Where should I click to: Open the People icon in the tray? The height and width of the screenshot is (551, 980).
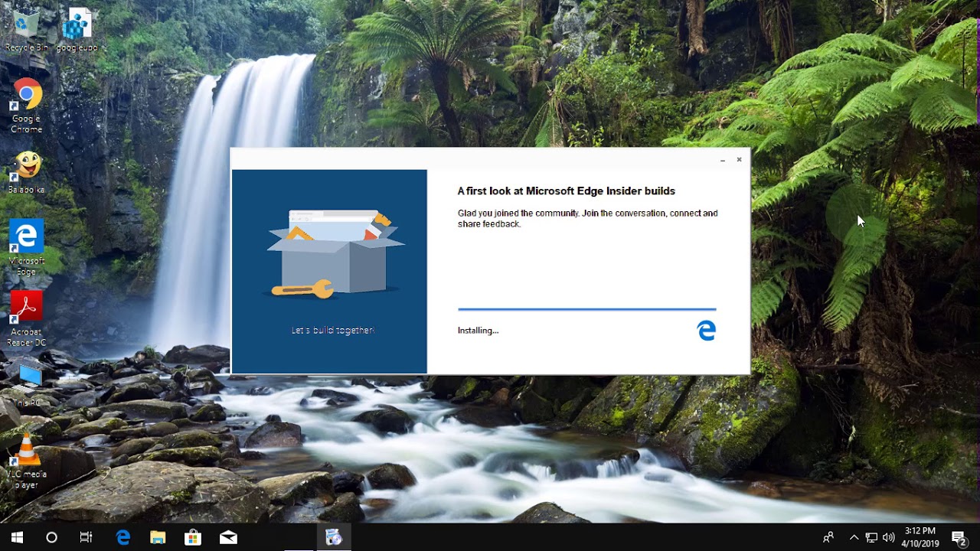[828, 537]
